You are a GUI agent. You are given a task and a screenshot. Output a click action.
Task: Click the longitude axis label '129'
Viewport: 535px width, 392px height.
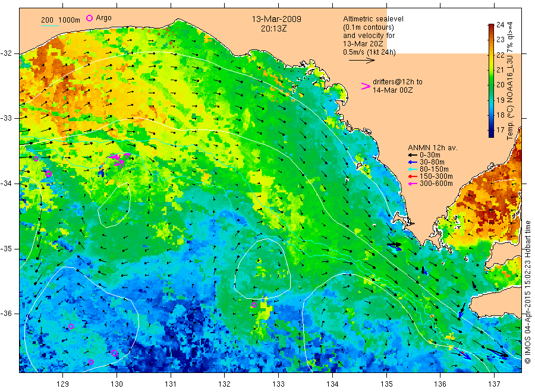click(63, 384)
